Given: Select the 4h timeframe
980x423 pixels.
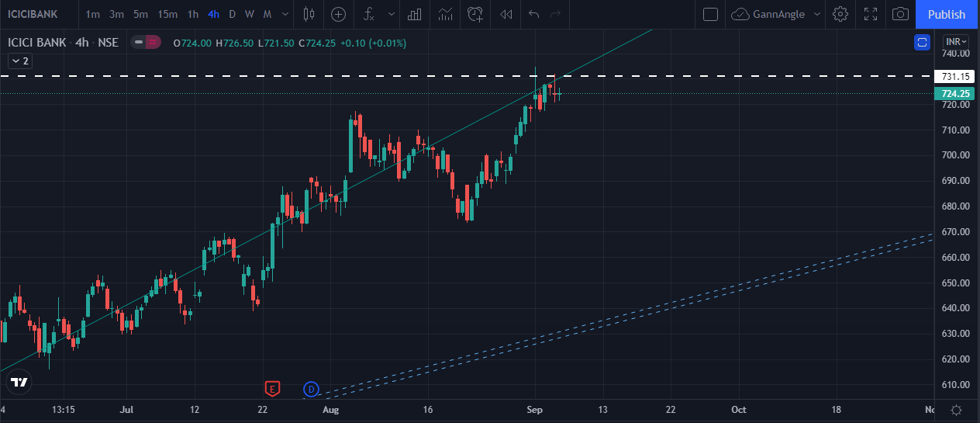Looking at the screenshot, I should [213, 14].
